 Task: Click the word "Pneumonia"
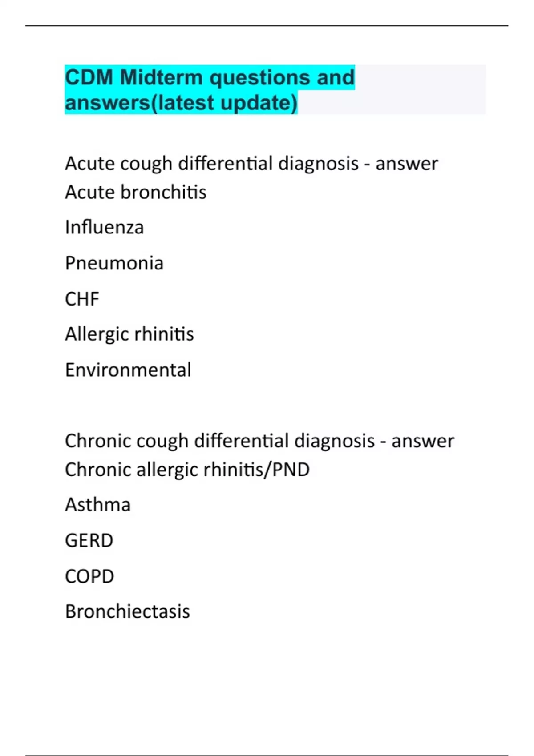click(114, 263)
